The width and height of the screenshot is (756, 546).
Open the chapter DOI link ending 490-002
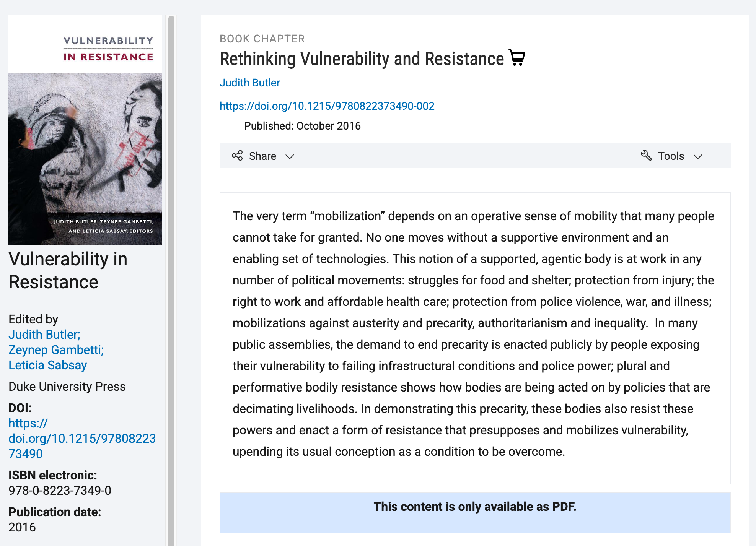327,106
